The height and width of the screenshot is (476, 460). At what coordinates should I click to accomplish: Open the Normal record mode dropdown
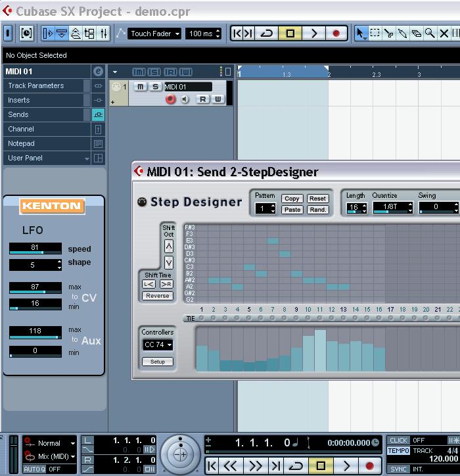[50, 443]
